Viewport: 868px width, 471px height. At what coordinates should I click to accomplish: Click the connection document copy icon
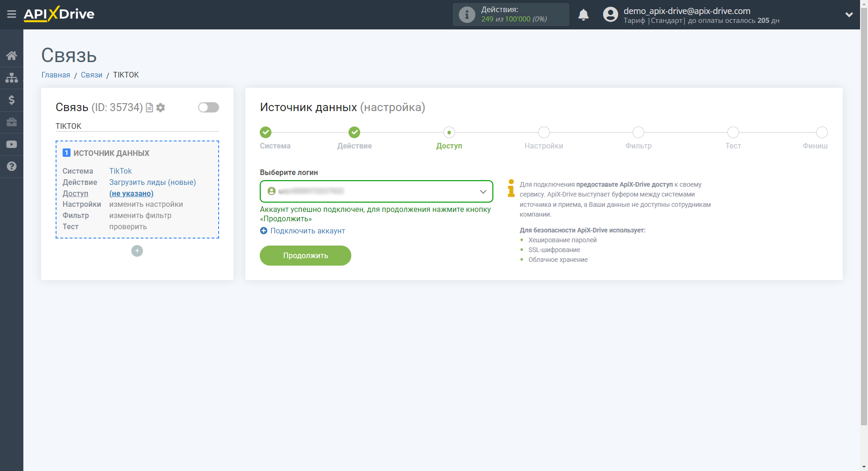pos(149,108)
